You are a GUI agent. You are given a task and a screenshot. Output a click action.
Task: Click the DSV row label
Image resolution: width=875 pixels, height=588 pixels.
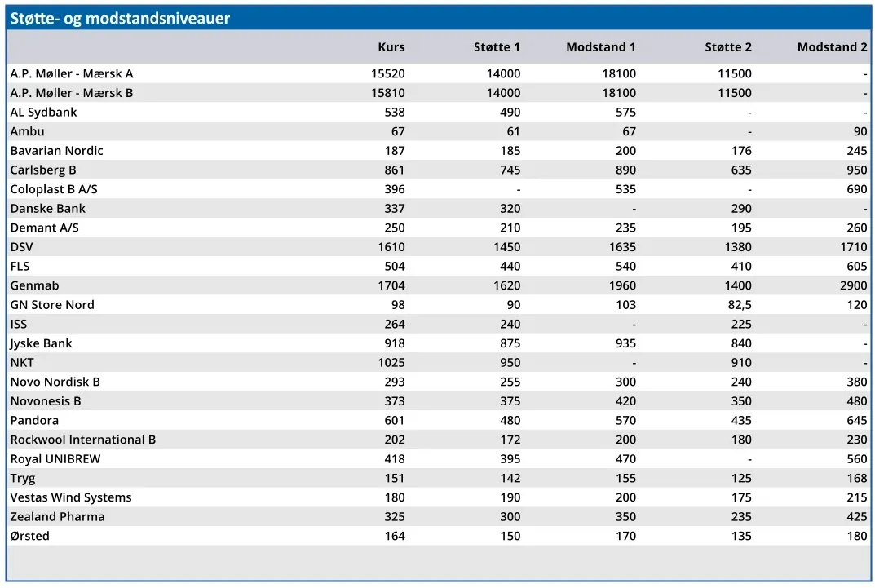coord(21,246)
